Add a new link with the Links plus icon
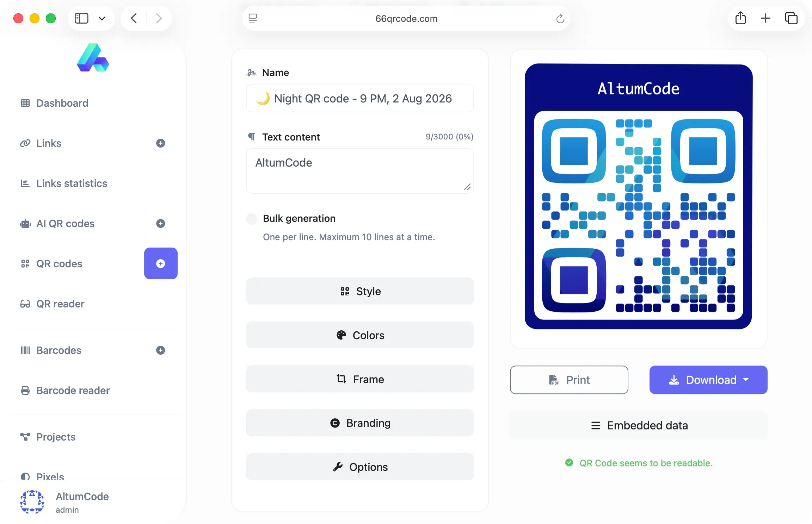This screenshot has width=812, height=524. 161,143
